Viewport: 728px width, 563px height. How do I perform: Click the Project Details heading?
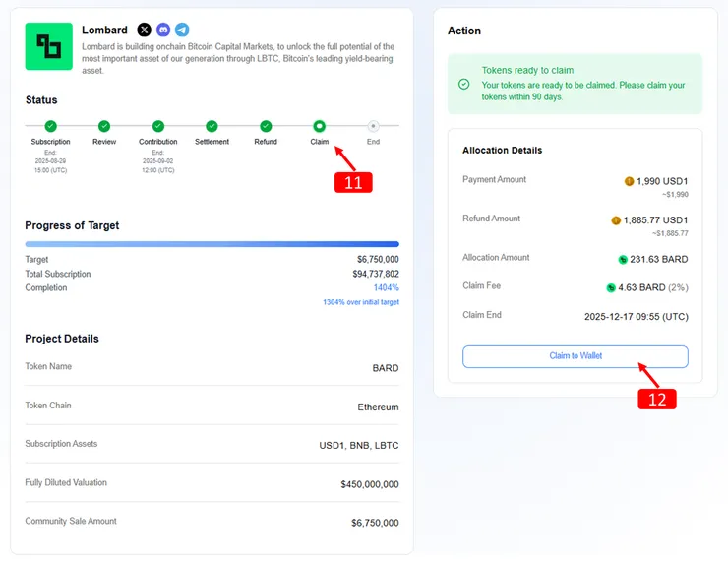click(62, 339)
